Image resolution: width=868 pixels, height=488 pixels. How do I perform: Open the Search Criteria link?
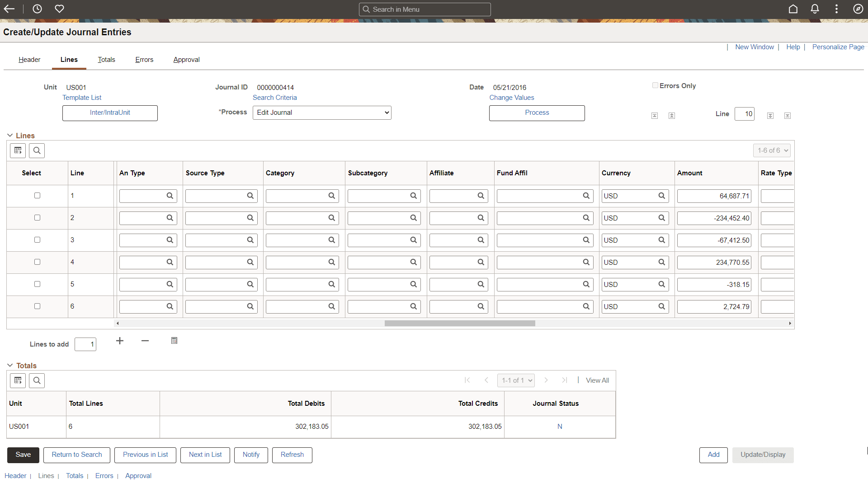click(x=275, y=98)
